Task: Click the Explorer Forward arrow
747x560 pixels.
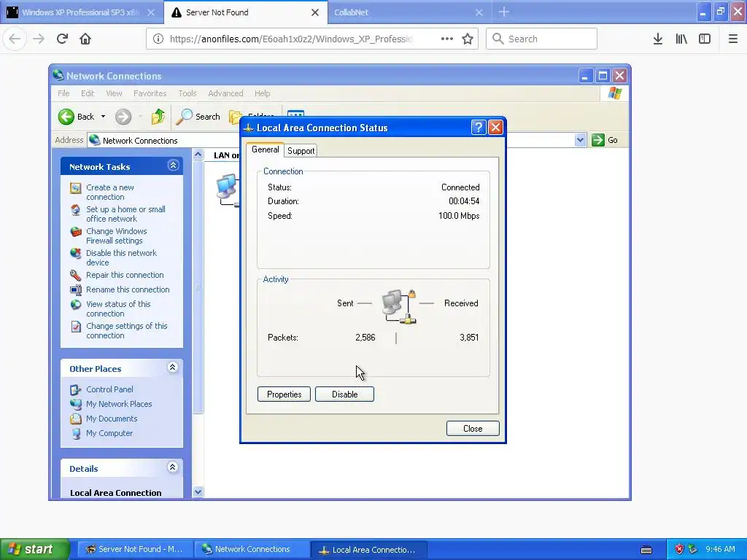Action: click(123, 117)
